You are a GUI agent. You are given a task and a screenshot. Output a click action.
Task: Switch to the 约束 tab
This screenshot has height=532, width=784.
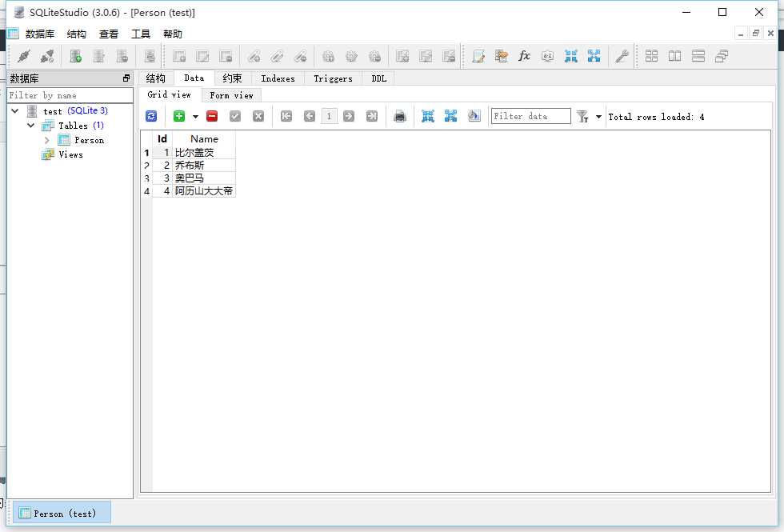pyautogui.click(x=232, y=78)
